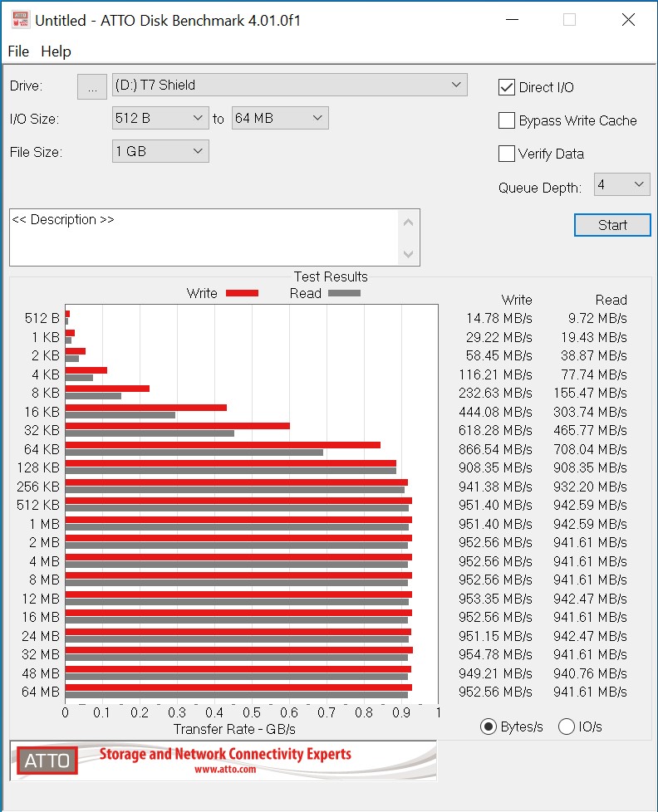658x812 pixels.
Task: Select the Bytes/s radio button
Action: click(x=488, y=726)
